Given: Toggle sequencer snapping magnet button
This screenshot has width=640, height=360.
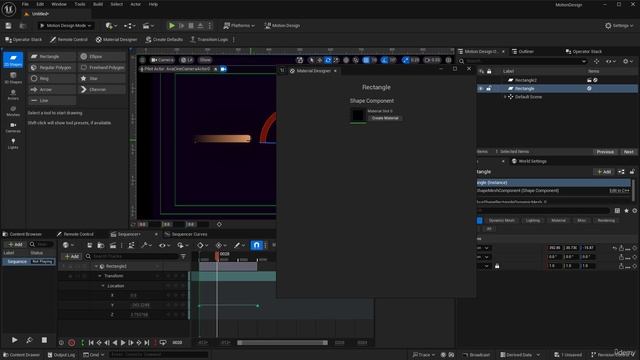Looking at the screenshot, I should pyautogui.click(x=256, y=245).
